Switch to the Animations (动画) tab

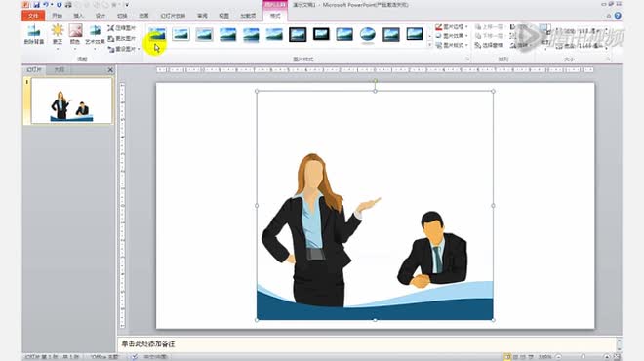[143, 16]
